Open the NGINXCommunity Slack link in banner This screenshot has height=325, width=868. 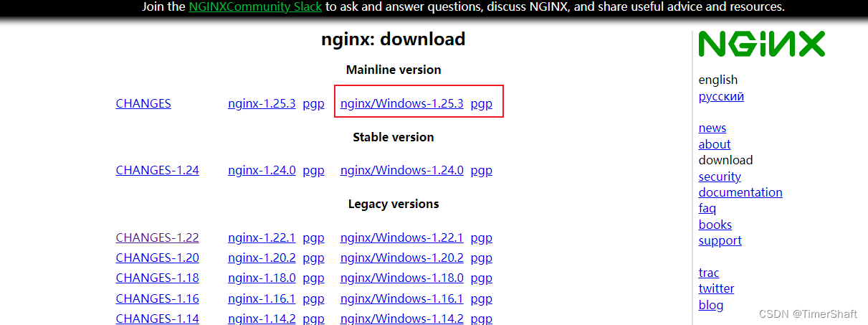(x=255, y=7)
